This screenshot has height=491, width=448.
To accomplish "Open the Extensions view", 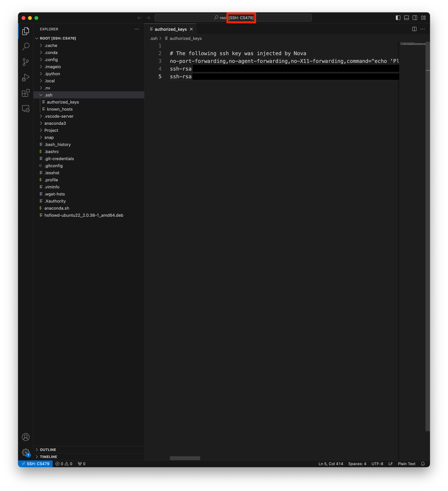I will (x=26, y=93).
